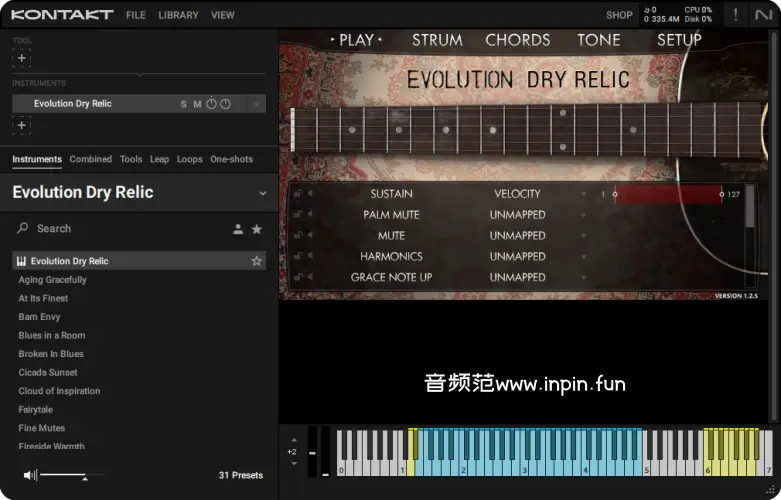The width and height of the screenshot is (781, 500).
Task: Adjust the SUSTAIN red velocity range bar
Action: coord(668,194)
